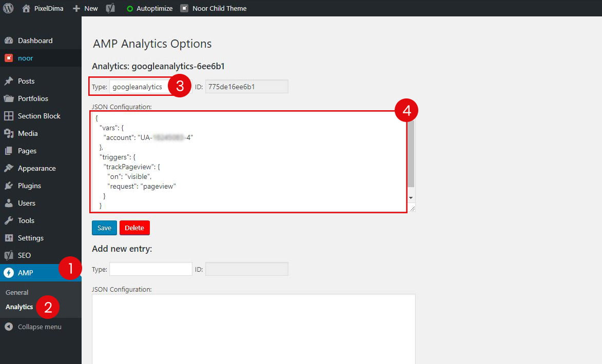Open Tools menu label
Image resolution: width=602 pixels, height=364 pixels.
(x=26, y=220)
